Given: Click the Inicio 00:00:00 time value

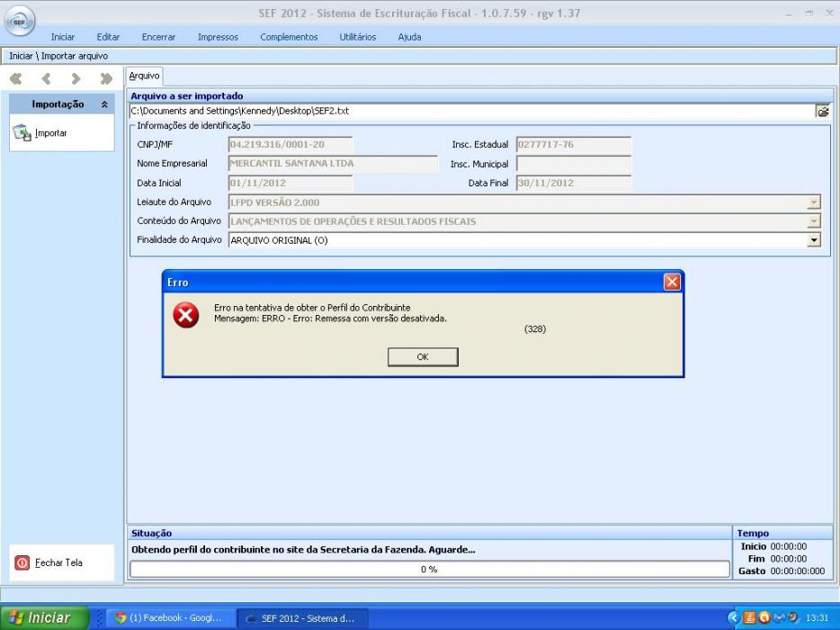Looking at the screenshot, I should pos(789,546).
